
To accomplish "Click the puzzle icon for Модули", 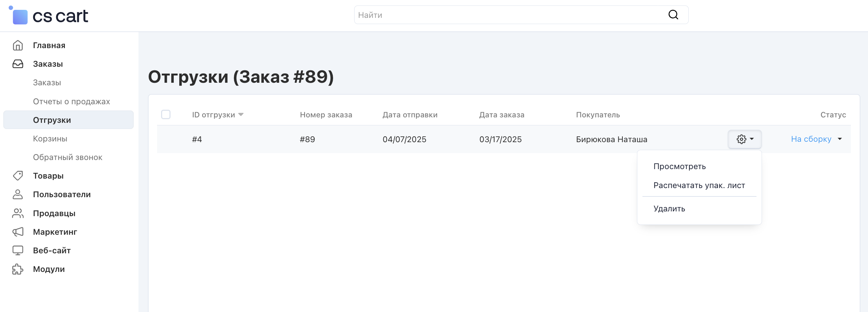I will [18, 269].
